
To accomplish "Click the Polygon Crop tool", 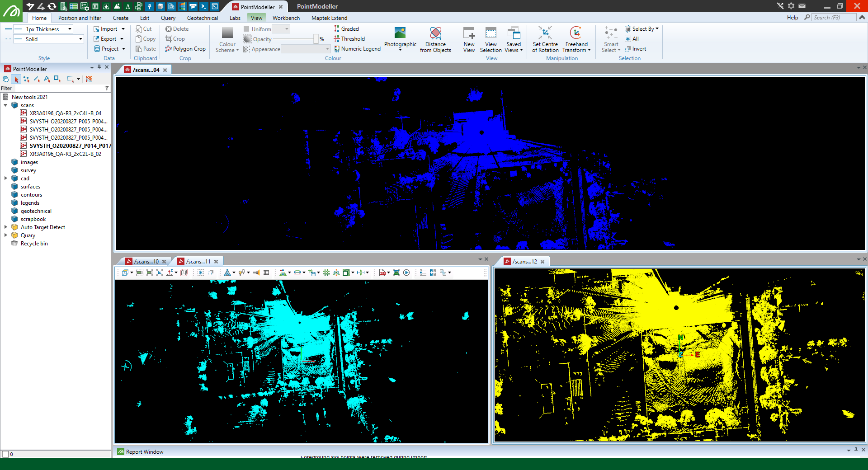I will pos(185,49).
